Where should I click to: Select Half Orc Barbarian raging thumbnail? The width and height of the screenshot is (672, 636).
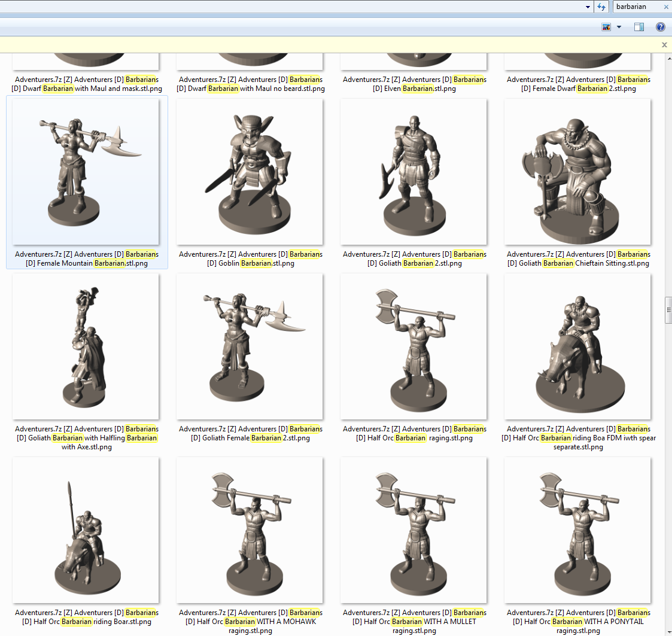click(x=413, y=346)
